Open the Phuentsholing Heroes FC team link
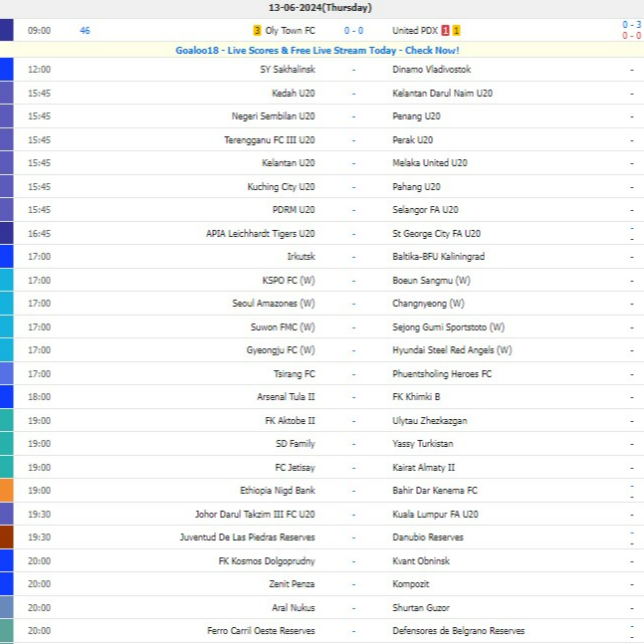The width and height of the screenshot is (644, 644). [442, 374]
